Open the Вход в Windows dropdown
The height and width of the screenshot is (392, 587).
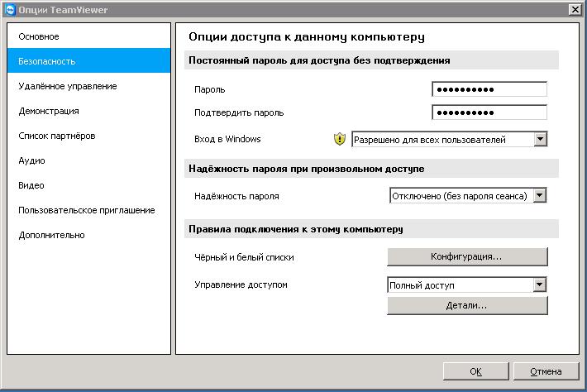pos(449,139)
